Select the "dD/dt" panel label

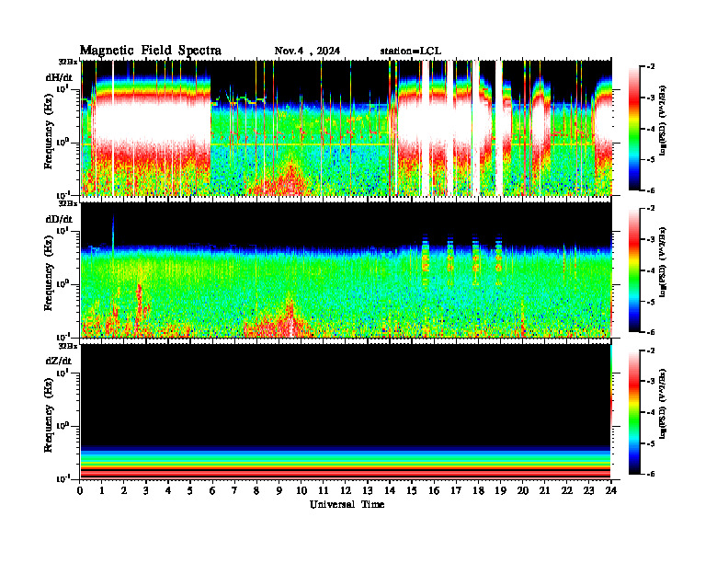point(59,219)
